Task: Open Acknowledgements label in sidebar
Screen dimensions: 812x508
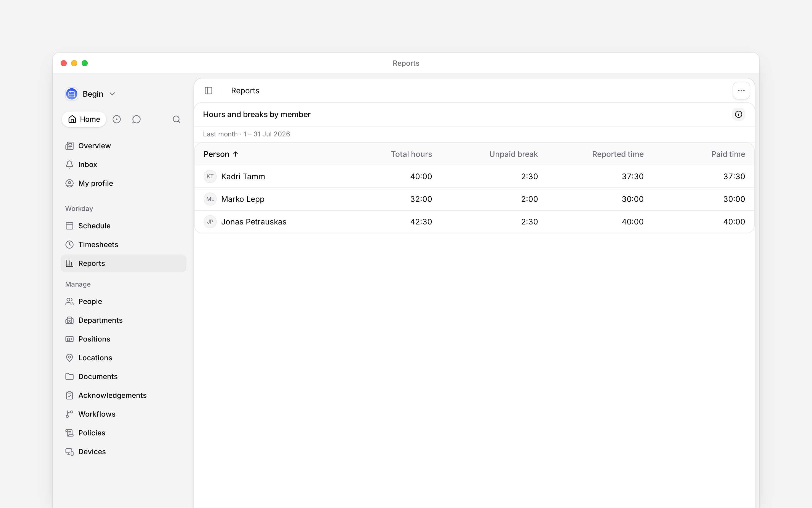Action: 113,395
